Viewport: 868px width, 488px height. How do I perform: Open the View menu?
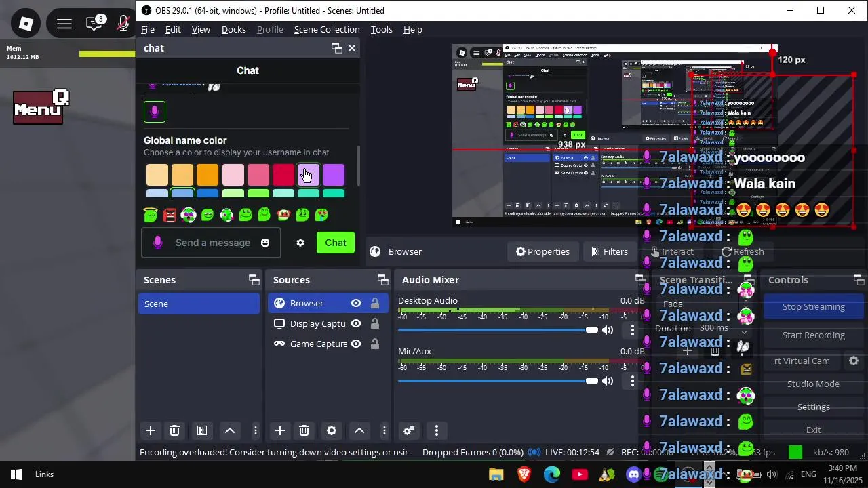click(201, 29)
